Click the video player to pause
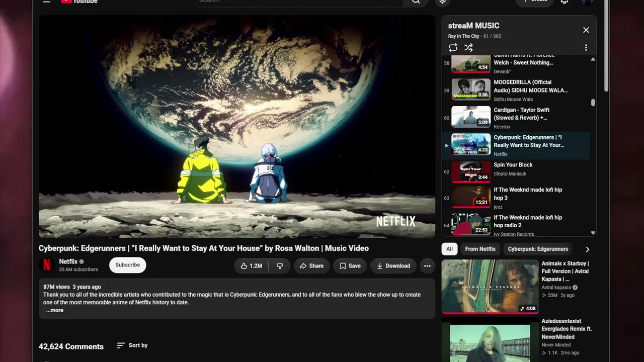 click(237, 126)
